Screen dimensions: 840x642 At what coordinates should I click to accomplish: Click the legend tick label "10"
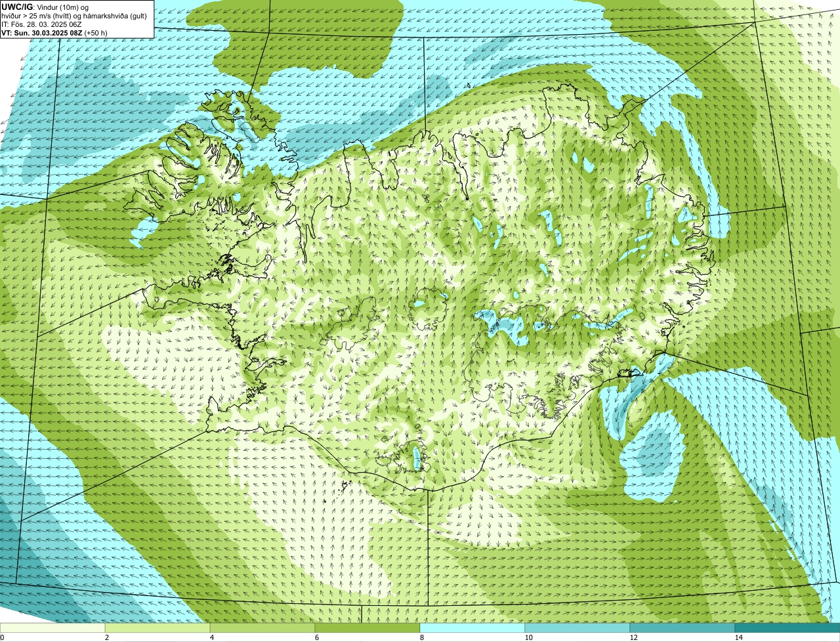pos(528,637)
